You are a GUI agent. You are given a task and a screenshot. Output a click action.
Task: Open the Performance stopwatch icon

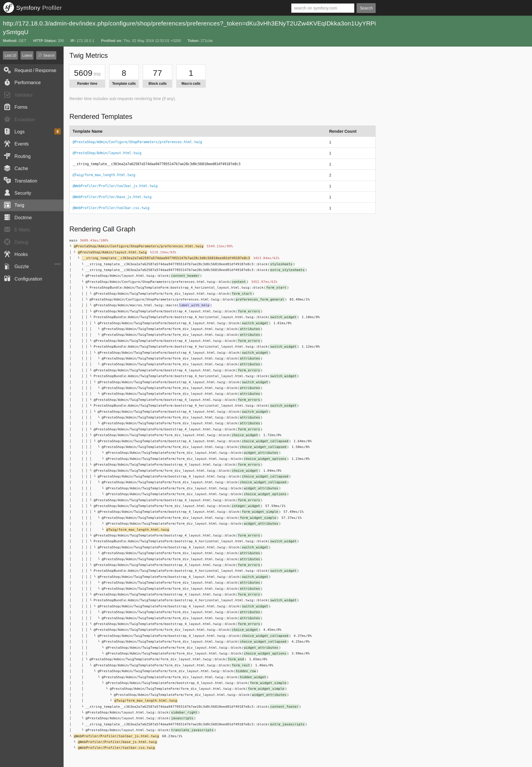(x=7, y=82)
